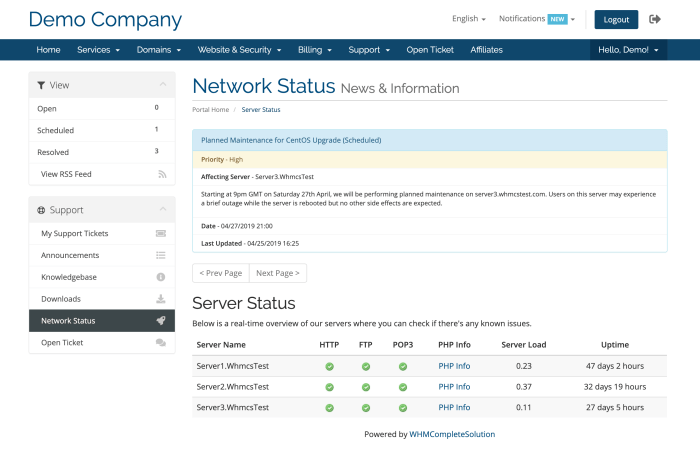Open Affiliates in the navigation bar
Viewport: 700px width, 460px height.
click(486, 50)
